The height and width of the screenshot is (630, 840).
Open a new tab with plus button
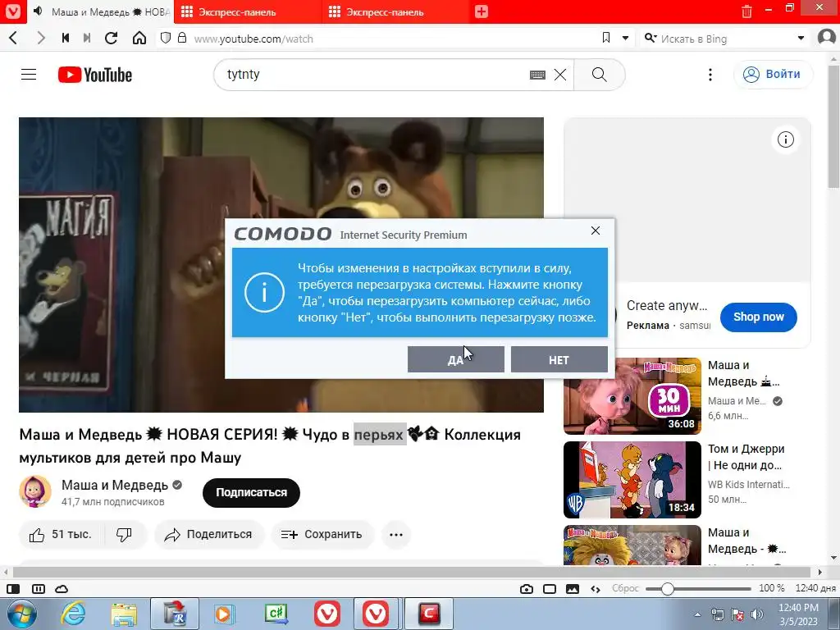coord(481,11)
